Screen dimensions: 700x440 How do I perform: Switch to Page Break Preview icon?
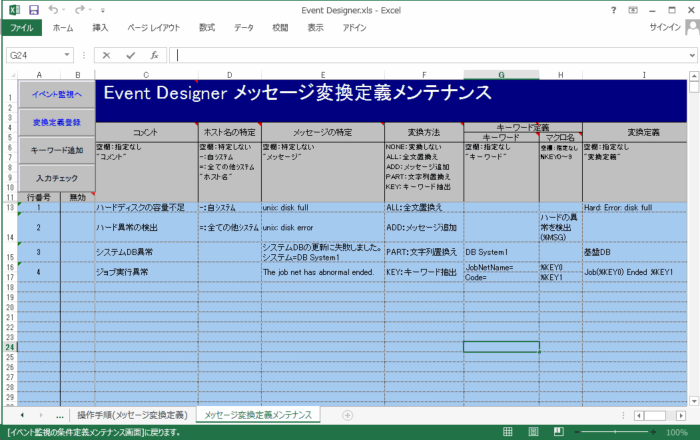pyautogui.click(x=558, y=432)
